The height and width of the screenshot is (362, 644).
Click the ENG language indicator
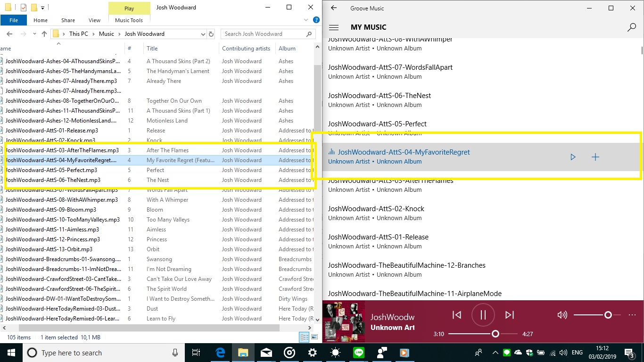click(x=577, y=353)
